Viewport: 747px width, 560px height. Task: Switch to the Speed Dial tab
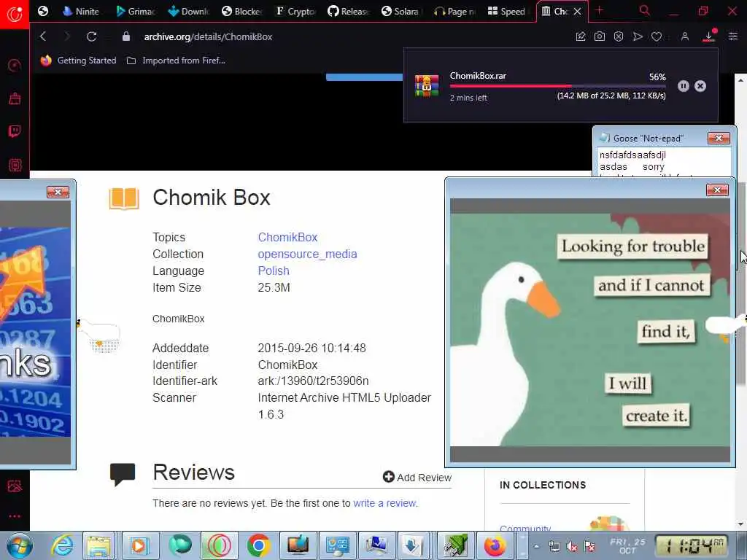[x=507, y=11]
